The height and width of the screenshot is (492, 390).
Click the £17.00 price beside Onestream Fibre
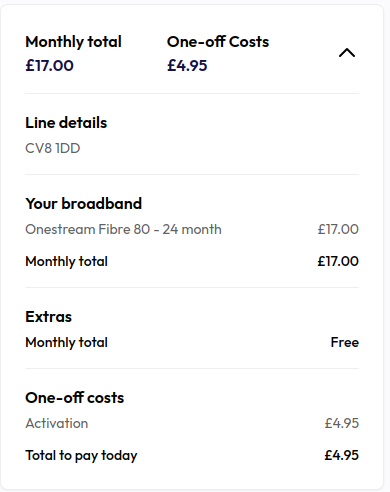[x=338, y=229]
